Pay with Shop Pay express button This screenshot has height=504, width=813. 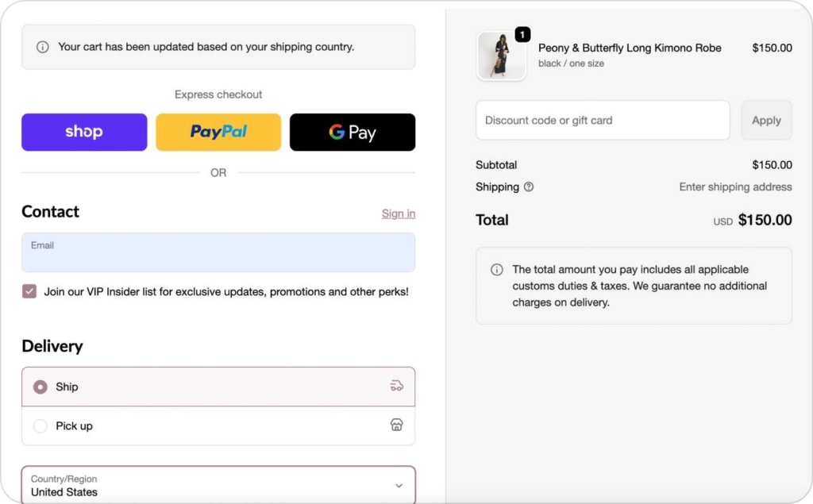pos(84,132)
